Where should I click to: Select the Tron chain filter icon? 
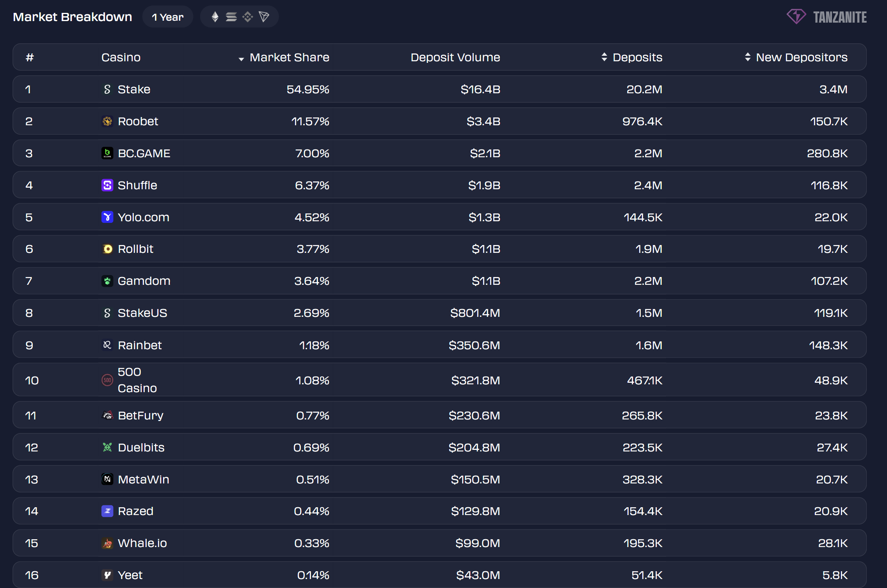point(264,17)
